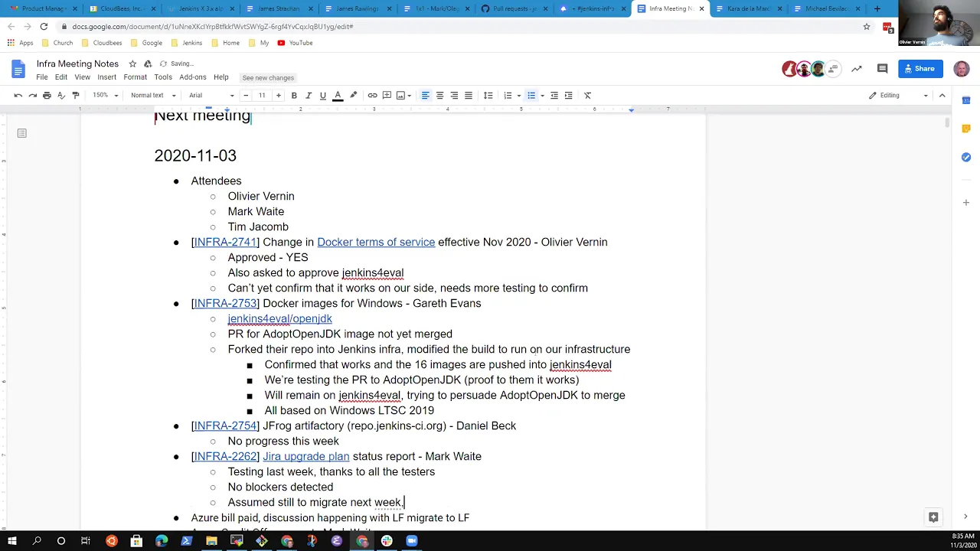Open the INFRA-2754 link
The width and height of the screenshot is (980, 551).
(225, 425)
